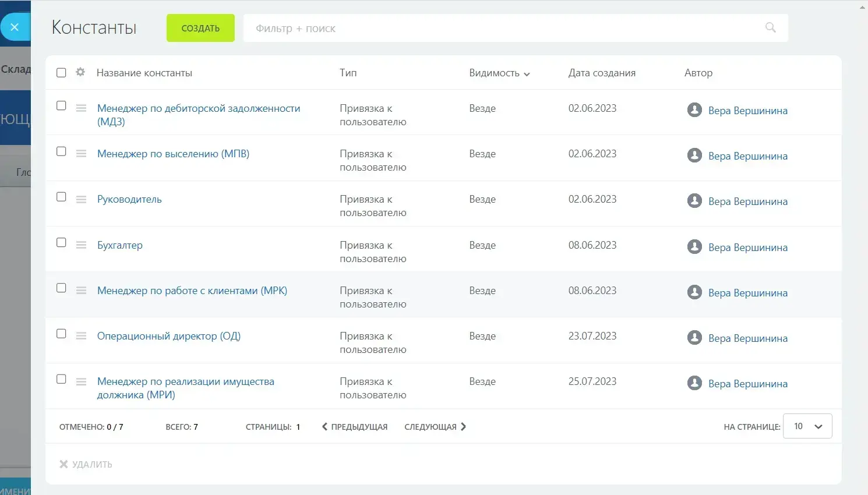Click the search magnifier icon
Image resolution: width=868 pixels, height=495 pixels.
[x=770, y=27]
